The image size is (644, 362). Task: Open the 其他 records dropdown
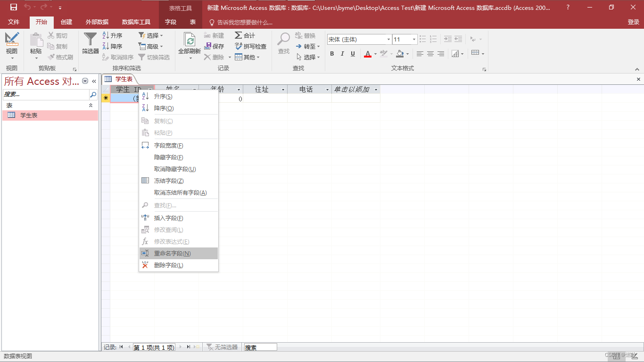click(x=248, y=57)
